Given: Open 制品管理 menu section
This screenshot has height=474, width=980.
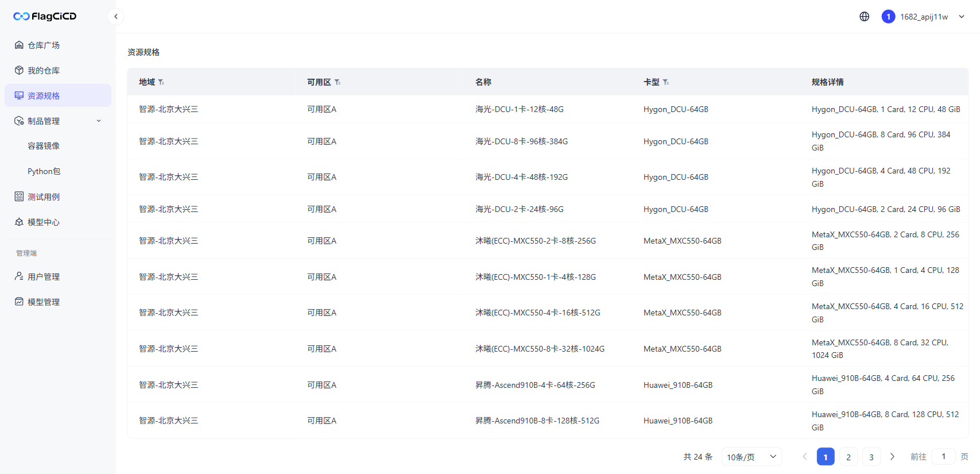Looking at the screenshot, I should pyautogui.click(x=58, y=121).
